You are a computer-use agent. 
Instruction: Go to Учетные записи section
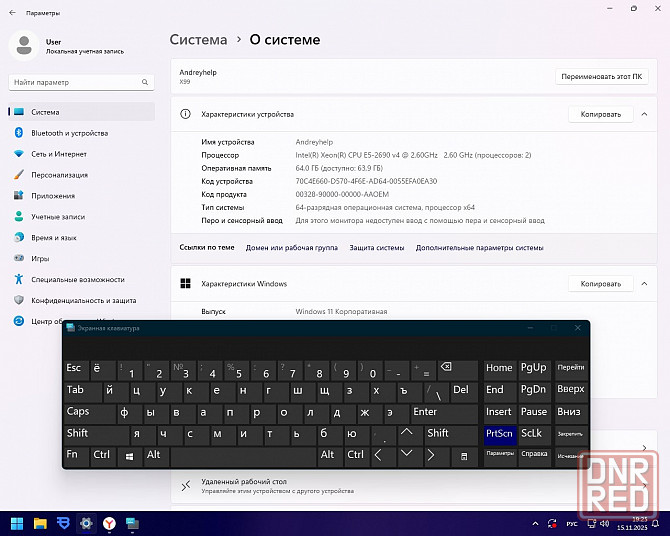pyautogui.click(x=81, y=217)
